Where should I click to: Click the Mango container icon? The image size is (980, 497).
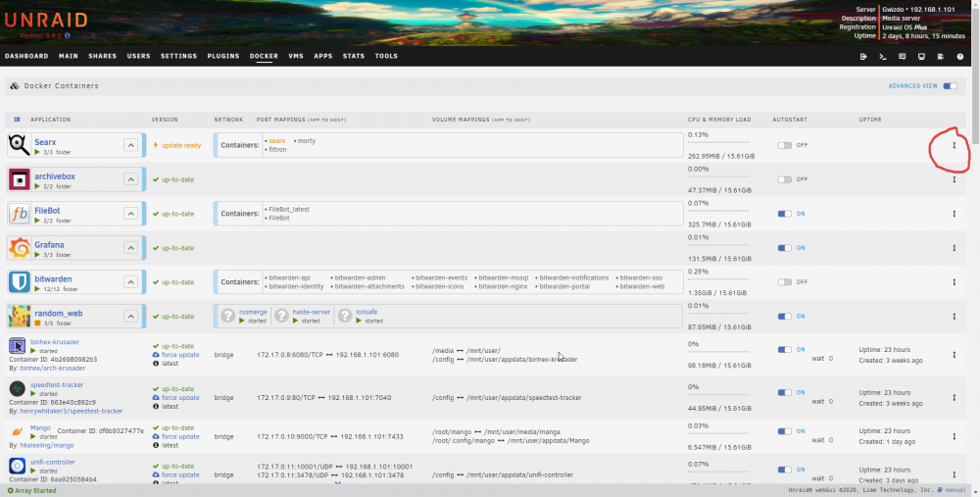pos(18,431)
